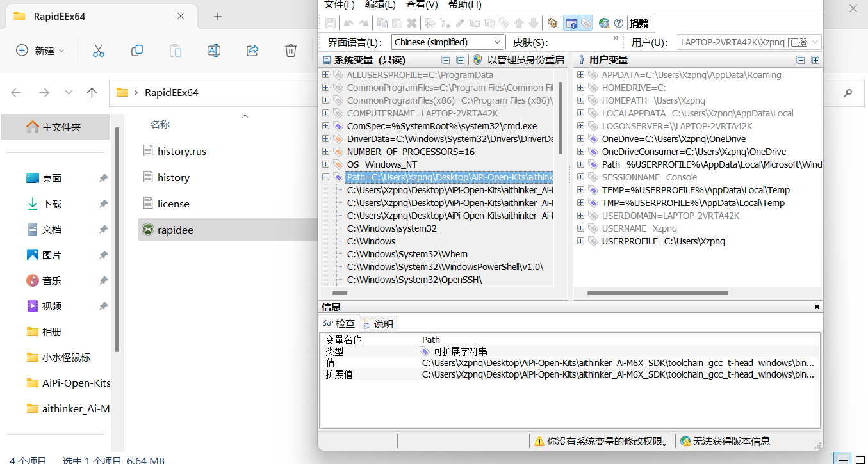Screen dimensions: 868x464
Task: Click the globe check-for-updates icon
Action: click(604, 23)
